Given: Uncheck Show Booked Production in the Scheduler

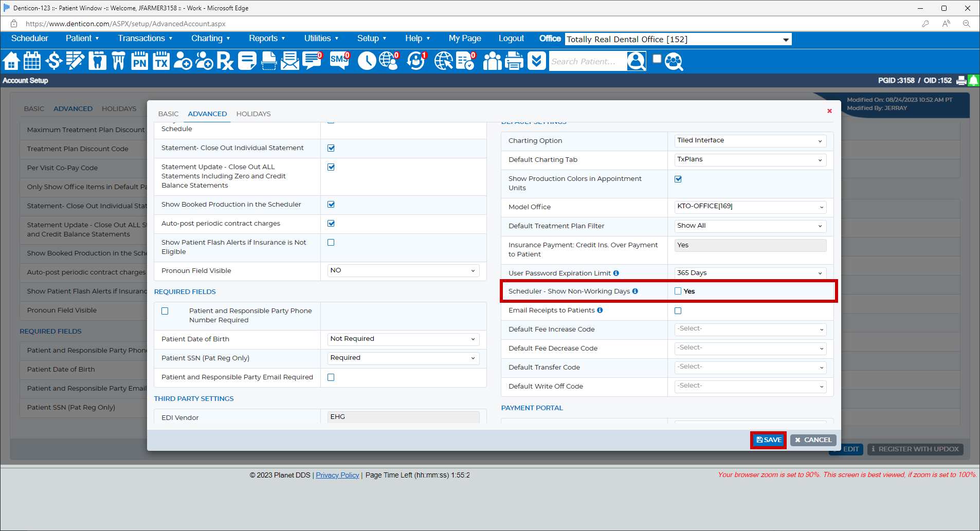Looking at the screenshot, I should (x=331, y=205).
